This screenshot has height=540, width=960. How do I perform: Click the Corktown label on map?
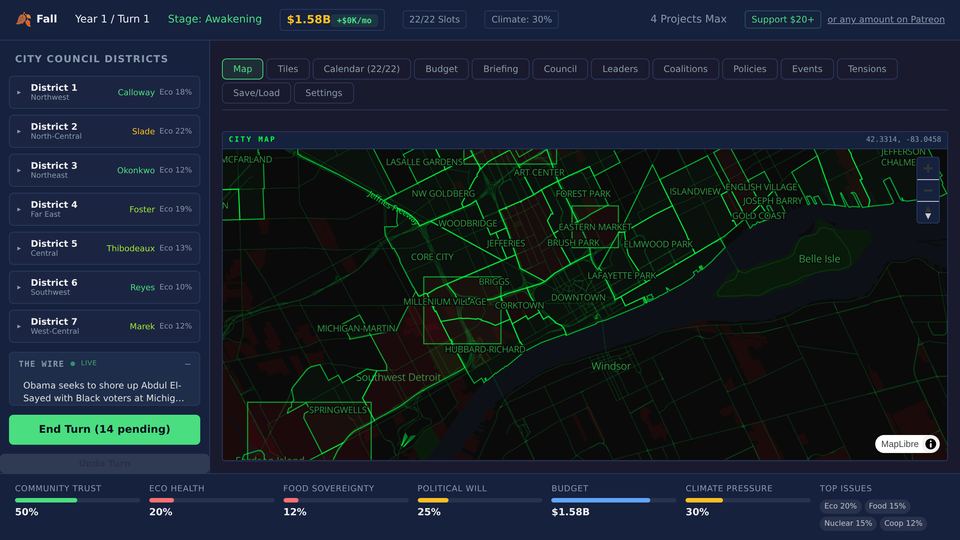(x=519, y=306)
